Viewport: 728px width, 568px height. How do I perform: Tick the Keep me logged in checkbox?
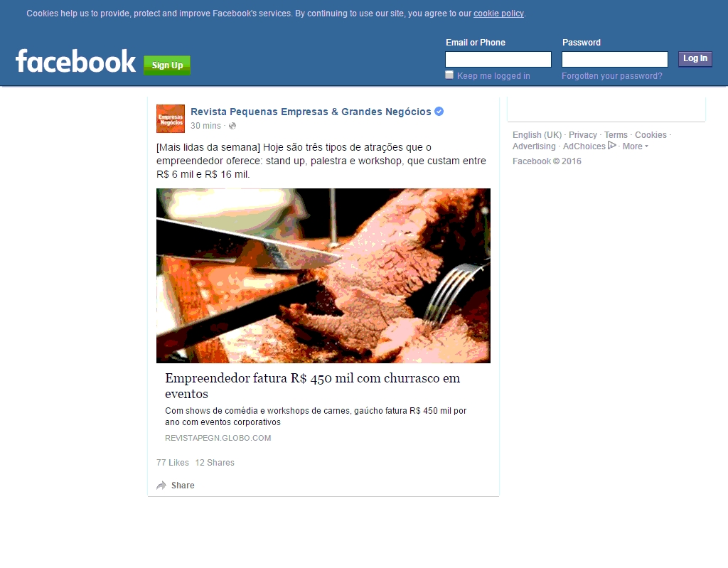click(x=449, y=75)
